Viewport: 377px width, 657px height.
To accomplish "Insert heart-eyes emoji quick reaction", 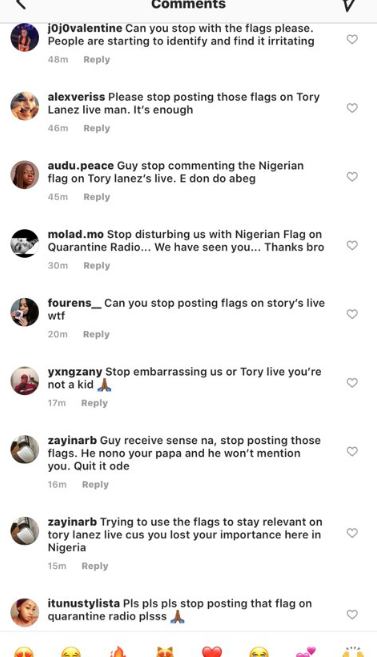I will click(24, 652).
